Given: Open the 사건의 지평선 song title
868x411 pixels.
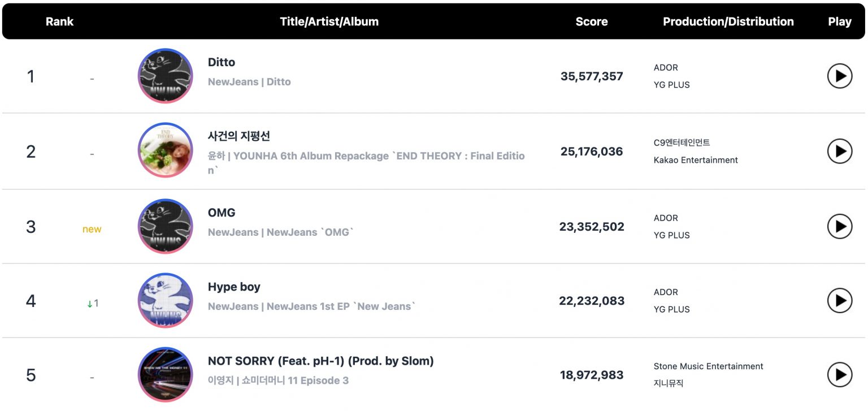Looking at the screenshot, I should [239, 136].
